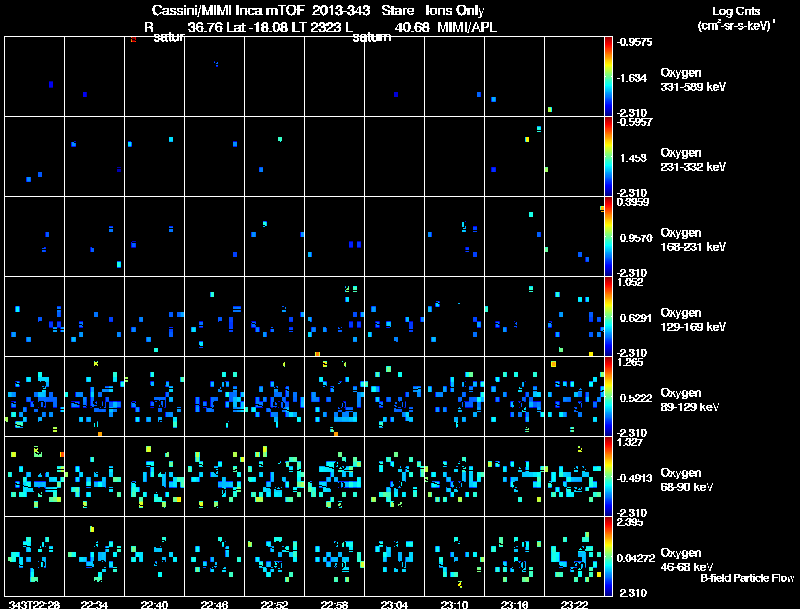
Task: Click the Oxygen 231-332 keV color bar
Action: 609,156
